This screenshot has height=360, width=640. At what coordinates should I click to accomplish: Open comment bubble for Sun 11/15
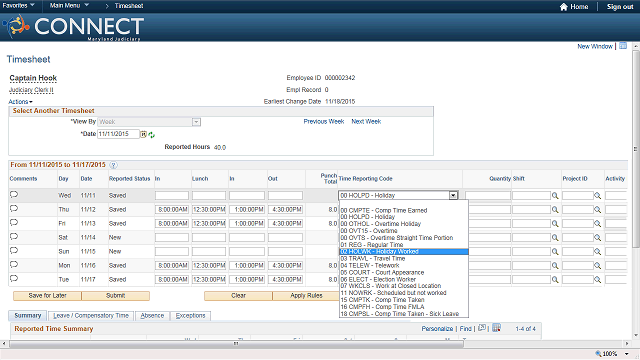pos(14,250)
